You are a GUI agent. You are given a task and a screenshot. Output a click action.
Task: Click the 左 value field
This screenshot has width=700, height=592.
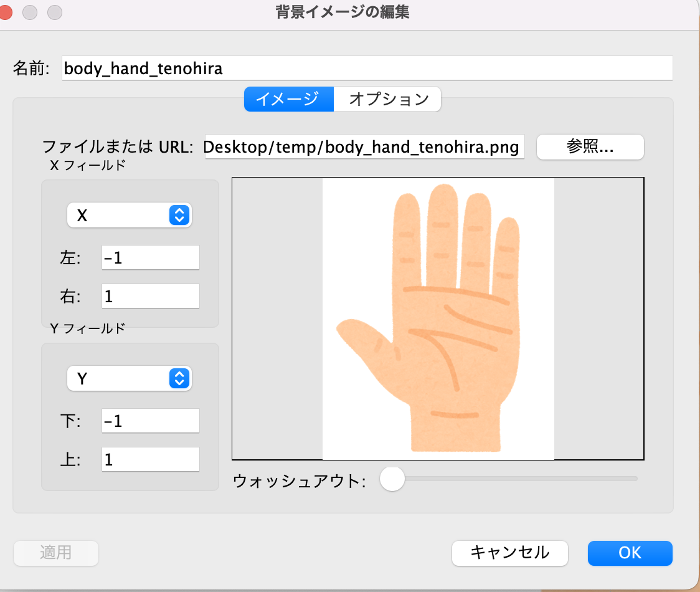pos(151,257)
